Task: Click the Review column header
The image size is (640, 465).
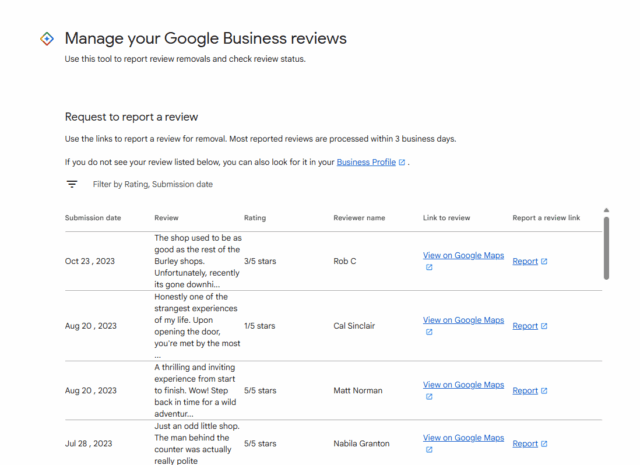Action: 167,218
